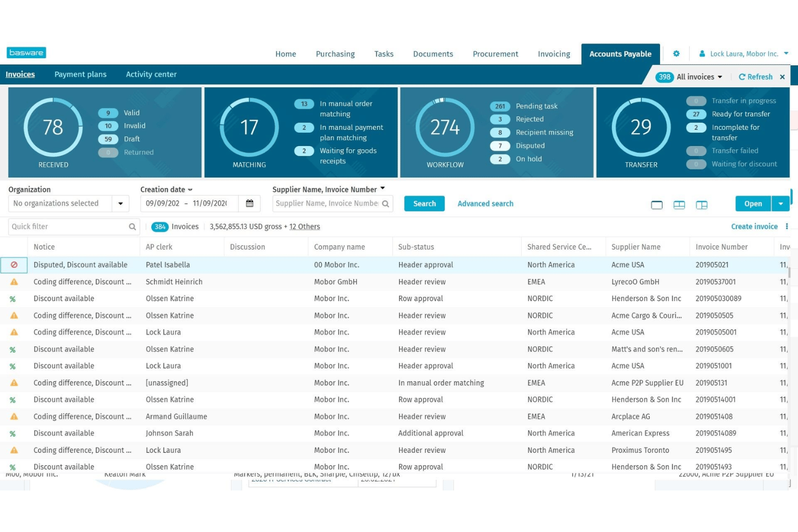Image resolution: width=798 pixels, height=532 pixels.
Task: Click discount icon on Matt's and son's row
Action: (12, 349)
